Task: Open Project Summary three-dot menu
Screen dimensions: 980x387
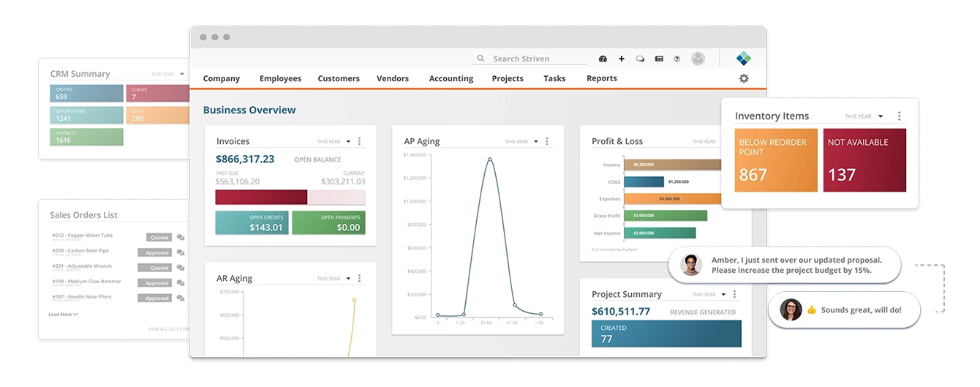Action: [734, 294]
